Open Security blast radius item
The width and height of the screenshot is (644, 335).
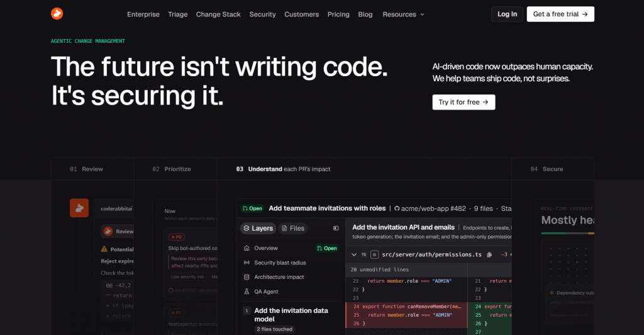pyautogui.click(x=280, y=263)
